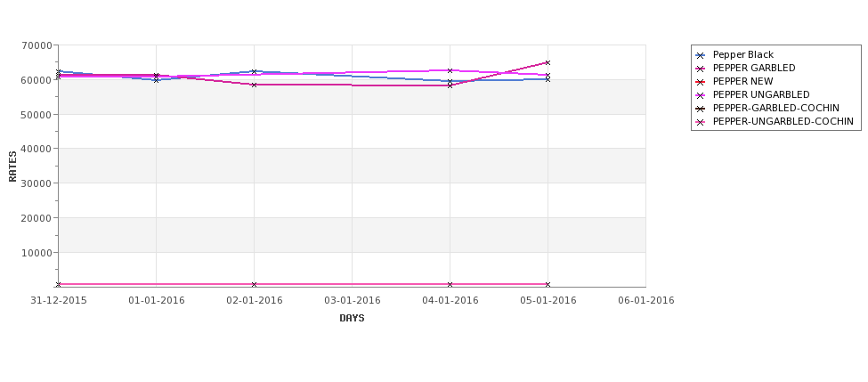
Task: Click the DAYS axis title
Action: click(352, 319)
